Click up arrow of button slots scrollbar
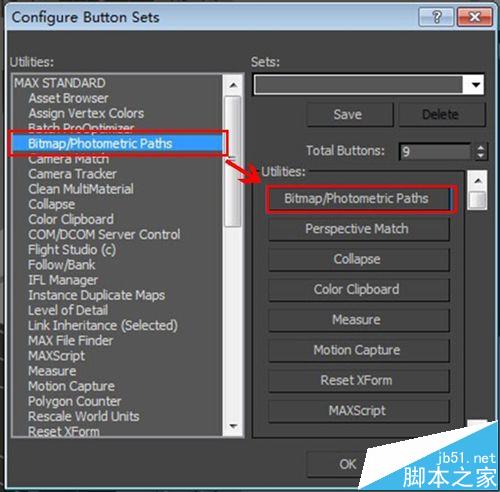The height and width of the screenshot is (492, 500). tap(478, 181)
